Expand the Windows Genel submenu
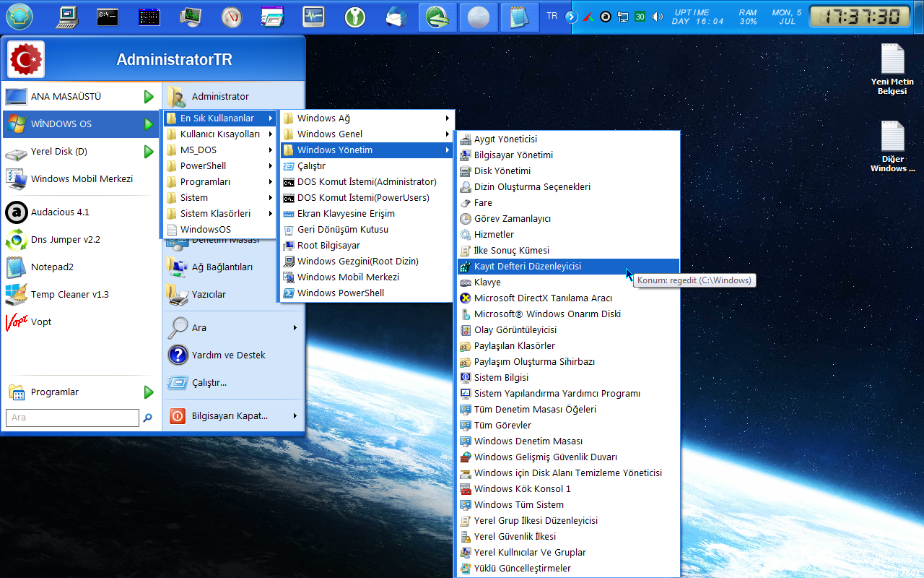The image size is (924, 578). [366, 134]
